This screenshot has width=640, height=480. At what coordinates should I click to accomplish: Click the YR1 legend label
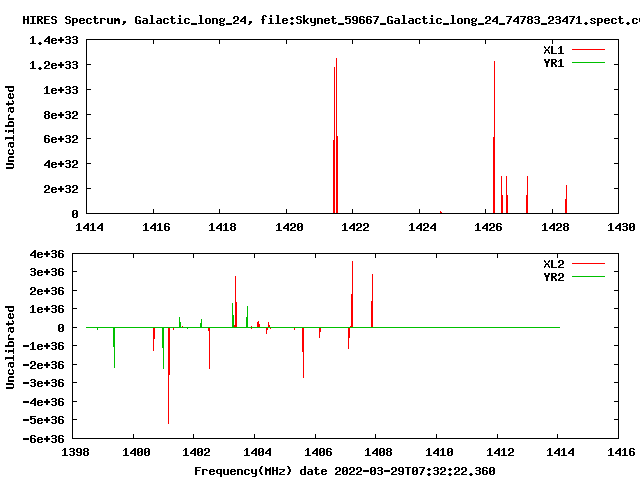pyautogui.click(x=553, y=63)
